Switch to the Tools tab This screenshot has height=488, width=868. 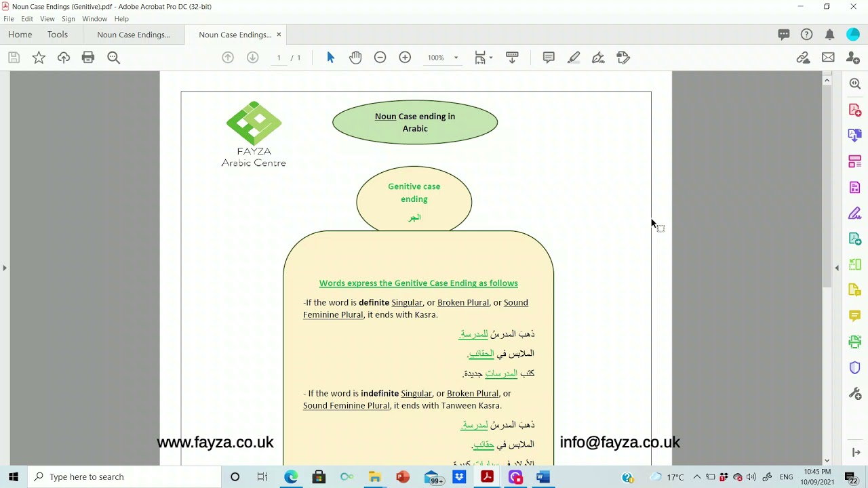point(58,35)
